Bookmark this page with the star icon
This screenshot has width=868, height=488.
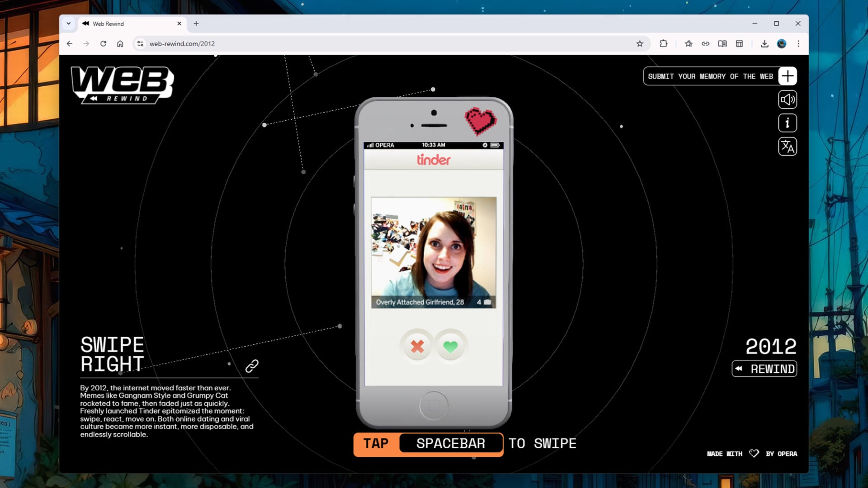pyautogui.click(x=640, y=44)
